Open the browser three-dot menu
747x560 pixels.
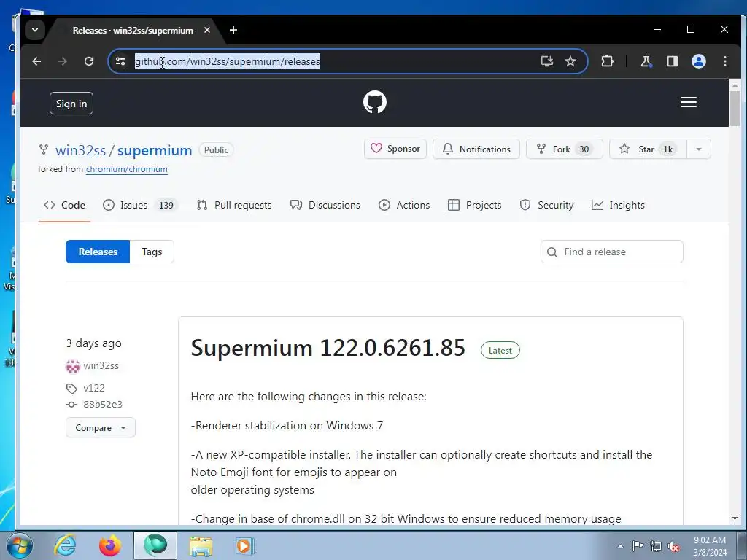(724, 61)
